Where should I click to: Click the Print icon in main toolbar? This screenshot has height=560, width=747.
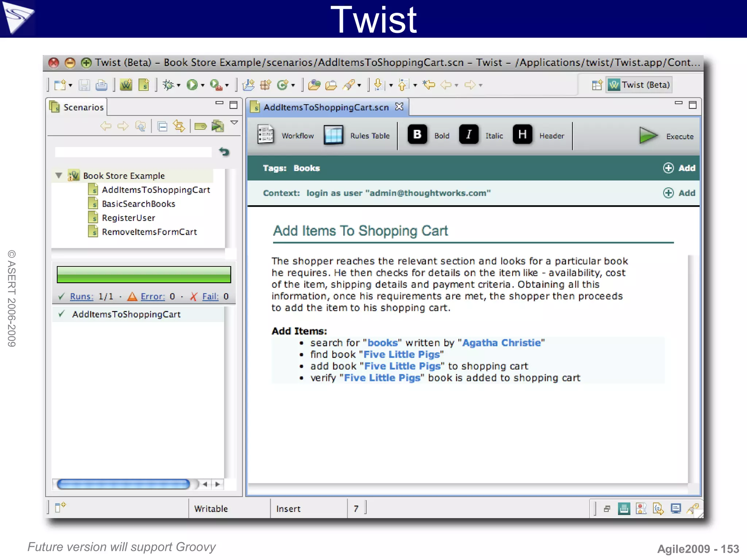point(101,85)
